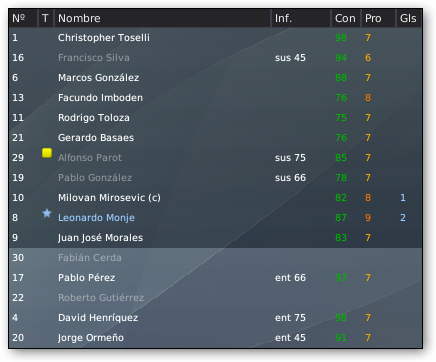Click Juan José Morales name
This screenshot has width=436, height=362.
point(100,238)
